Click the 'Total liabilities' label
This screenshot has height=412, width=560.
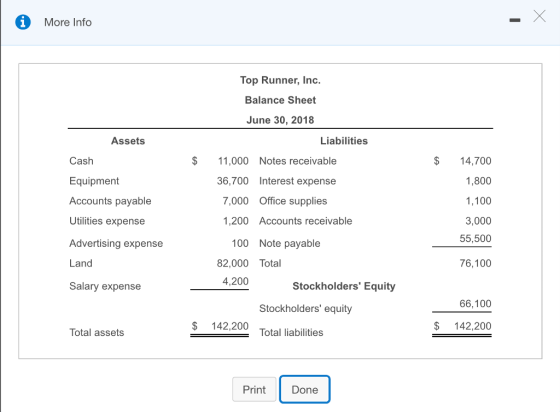pos(291,332)
